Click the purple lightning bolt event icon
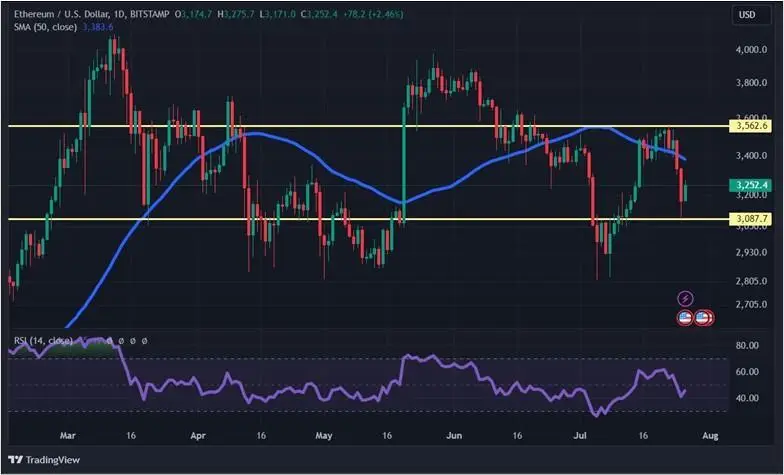The width and height of the screenshot is (784, 475). coord(685,298)
